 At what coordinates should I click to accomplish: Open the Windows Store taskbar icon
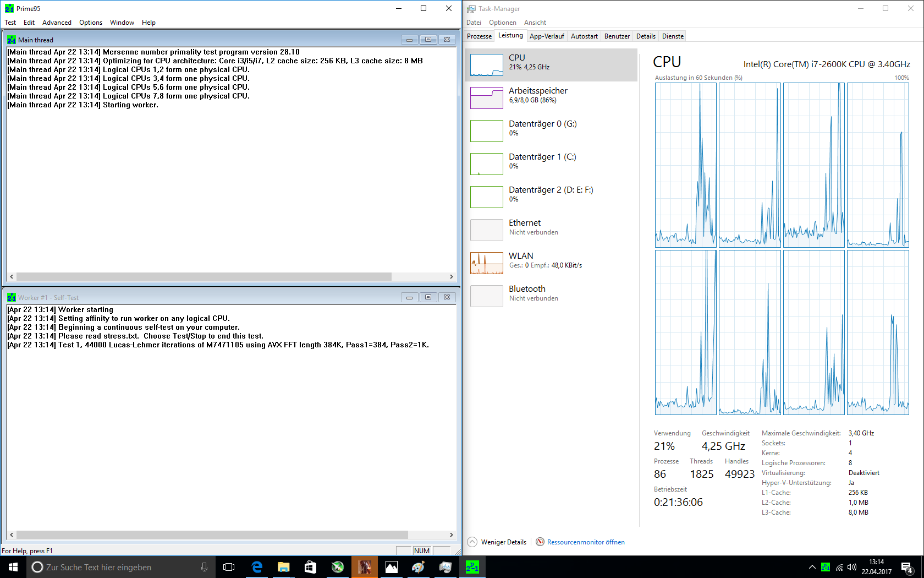pyautogui.click(x=310, y=567)
